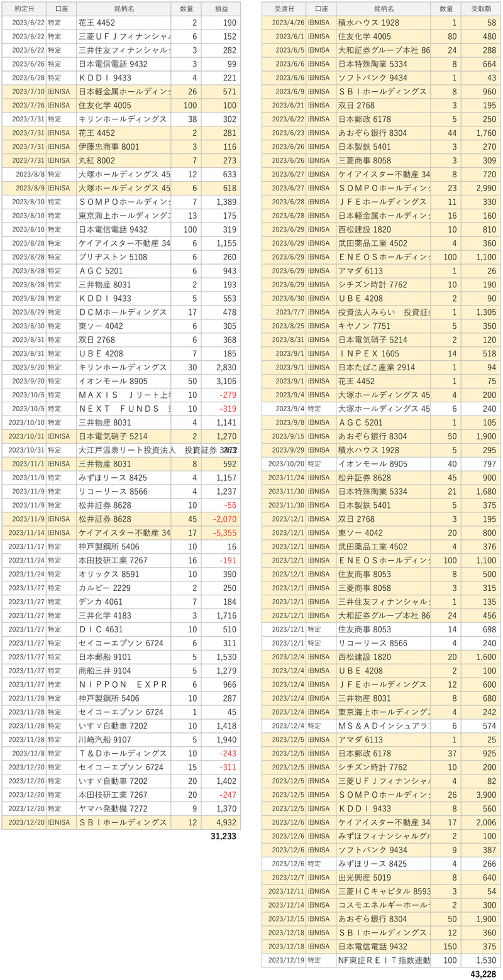Select the ＤＣＭホールディングス cell

point(123,312)
